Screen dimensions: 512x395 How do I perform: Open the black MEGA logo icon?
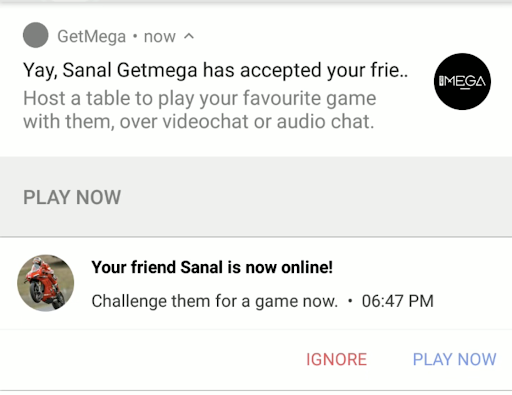click(x=462, y=81)
